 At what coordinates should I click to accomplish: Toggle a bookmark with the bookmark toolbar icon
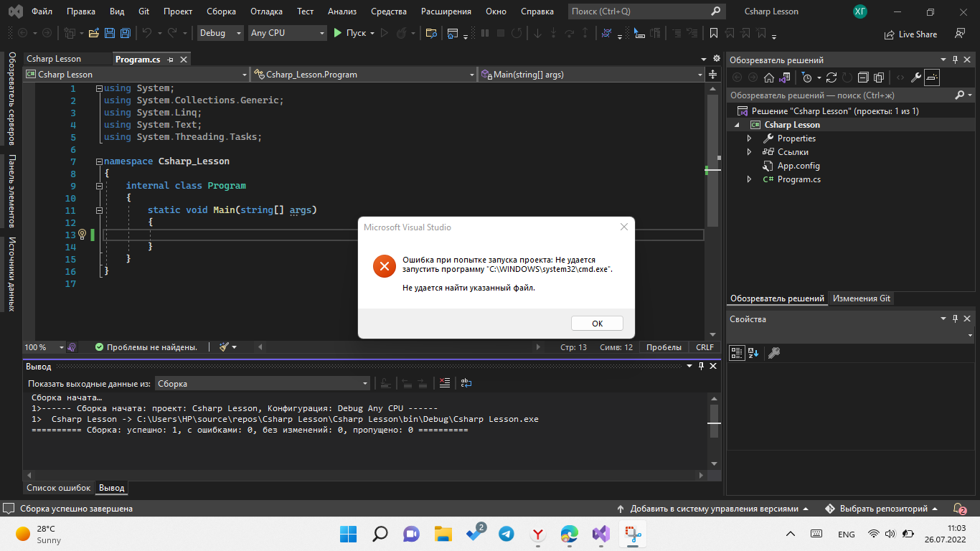tap(714, 33)
